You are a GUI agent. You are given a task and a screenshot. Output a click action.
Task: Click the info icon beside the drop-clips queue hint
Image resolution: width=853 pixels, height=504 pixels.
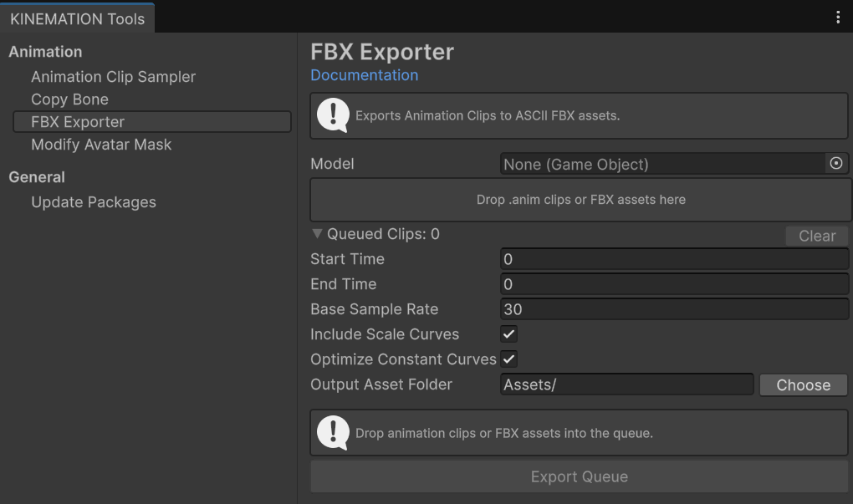333,433
